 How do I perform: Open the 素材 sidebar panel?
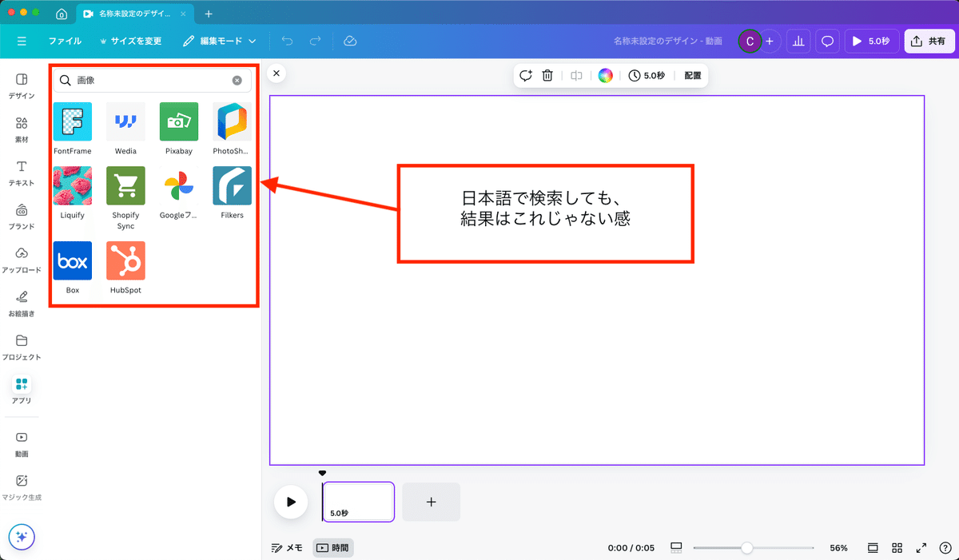(x=22, y=130)
